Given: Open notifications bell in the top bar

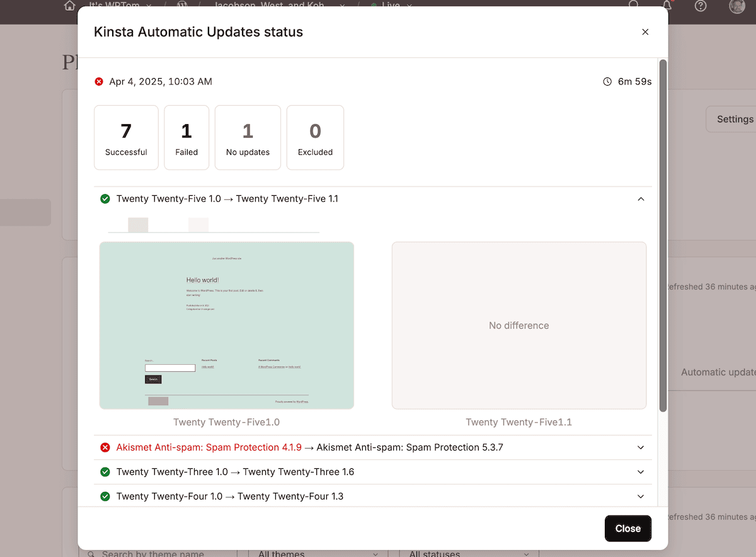Looking at the screenshot, I should tap(667, 5).
